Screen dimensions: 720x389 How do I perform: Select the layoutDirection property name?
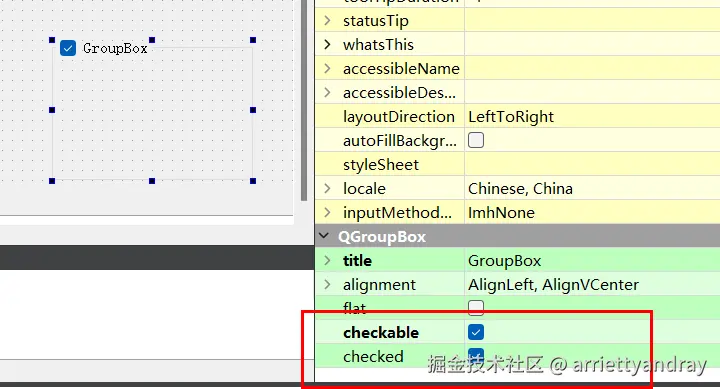[x=399, y=117]
